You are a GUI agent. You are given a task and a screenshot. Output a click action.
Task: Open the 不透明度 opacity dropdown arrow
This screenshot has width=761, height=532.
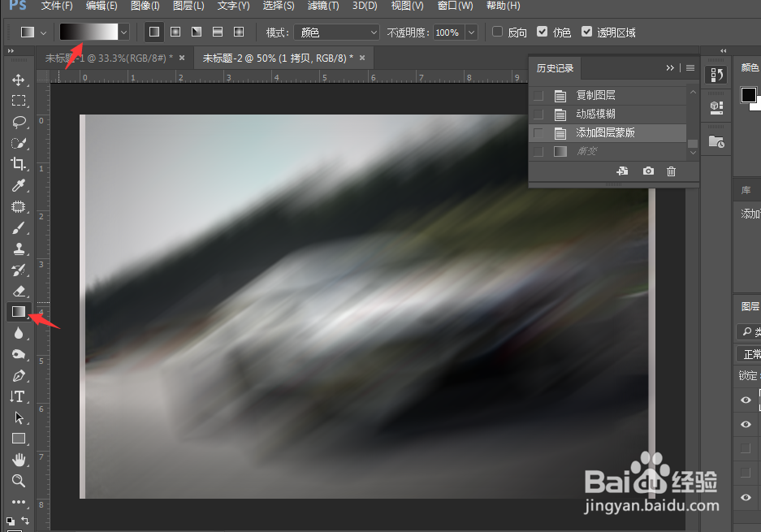click(471, 32)
